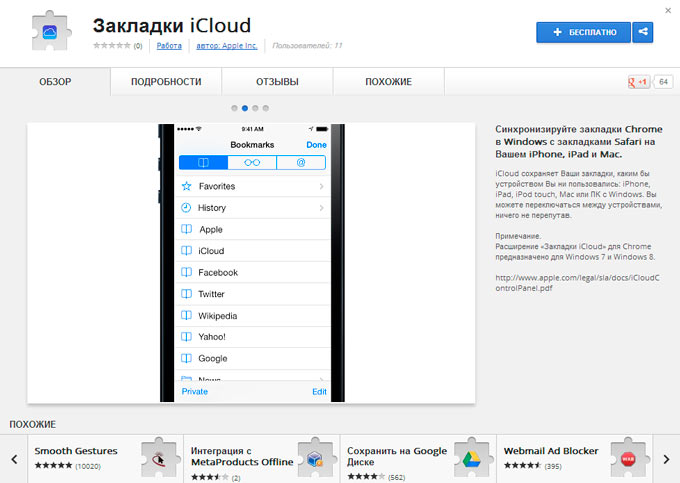Click the iCloud extension puzzle icon

[x=52, y=31]
